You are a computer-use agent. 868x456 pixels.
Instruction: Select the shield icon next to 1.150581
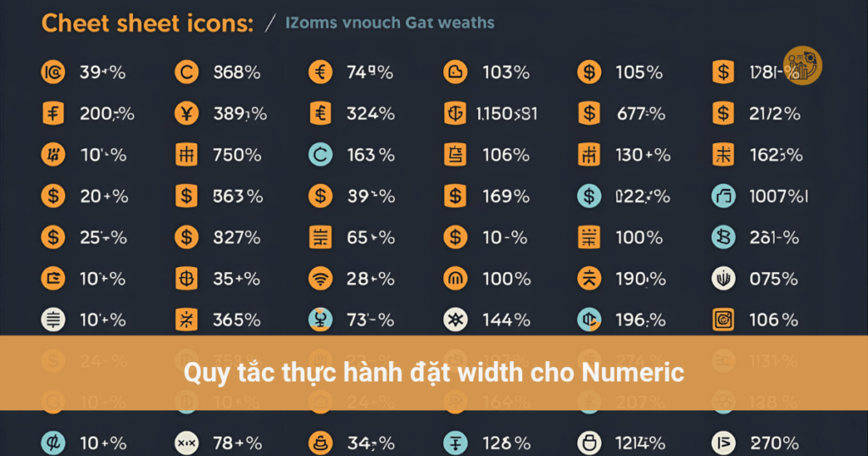point(455,113)
